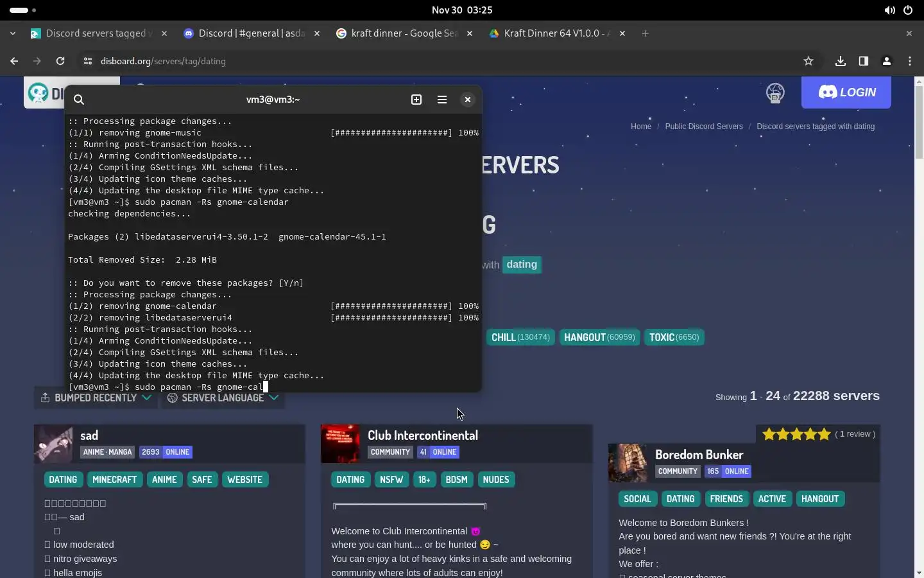Close the Discord #general tab
The image size is (924, 578).
tap(317, 33)
